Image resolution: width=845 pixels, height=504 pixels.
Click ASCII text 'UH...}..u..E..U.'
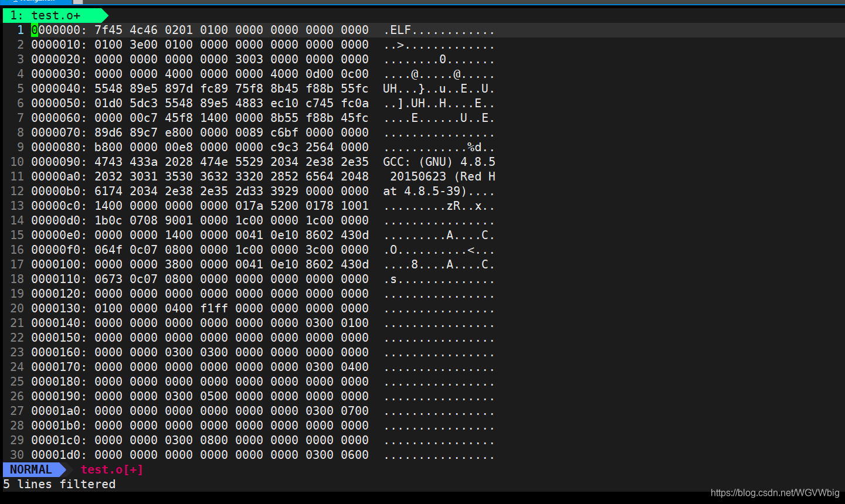tap(439, 88)
